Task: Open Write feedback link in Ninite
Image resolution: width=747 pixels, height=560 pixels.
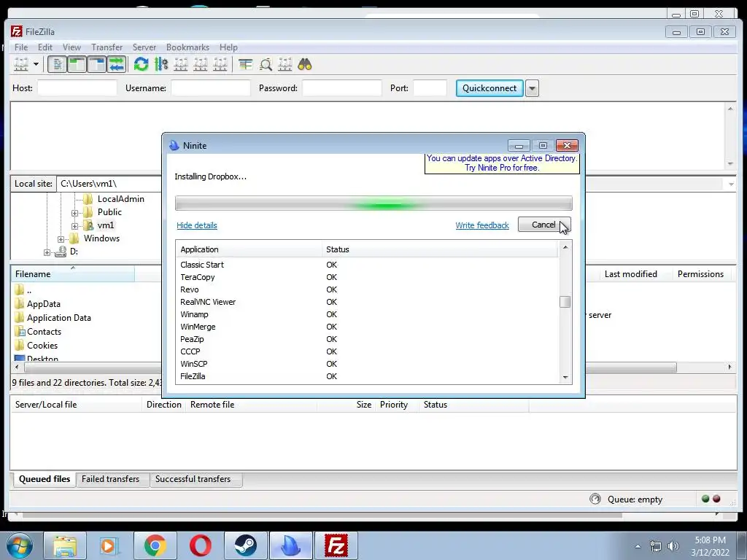Action: point(482,225)
